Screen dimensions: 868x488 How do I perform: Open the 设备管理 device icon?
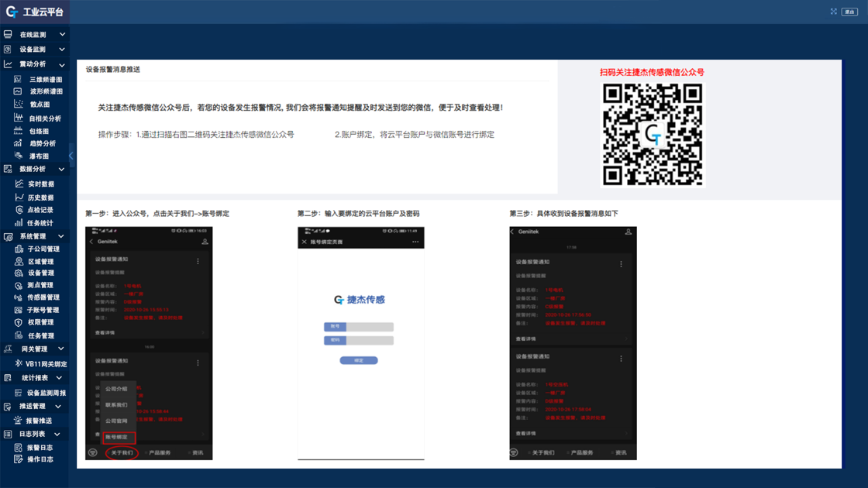tap(19, 273)
